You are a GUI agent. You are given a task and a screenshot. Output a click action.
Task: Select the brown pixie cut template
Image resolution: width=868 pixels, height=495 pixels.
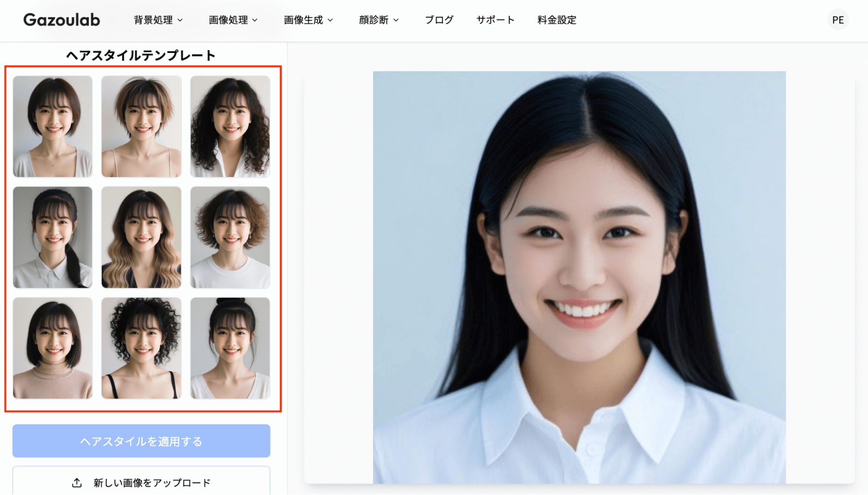[x=141, y=126]
